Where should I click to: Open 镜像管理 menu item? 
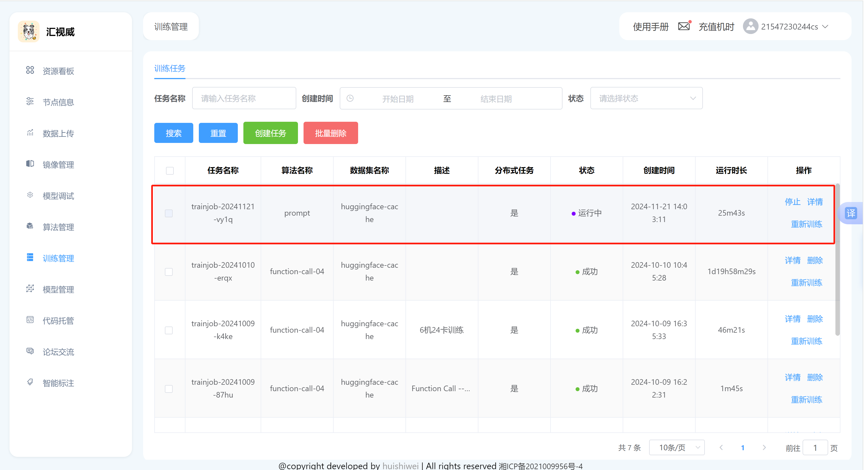click(x=58, y=165)
